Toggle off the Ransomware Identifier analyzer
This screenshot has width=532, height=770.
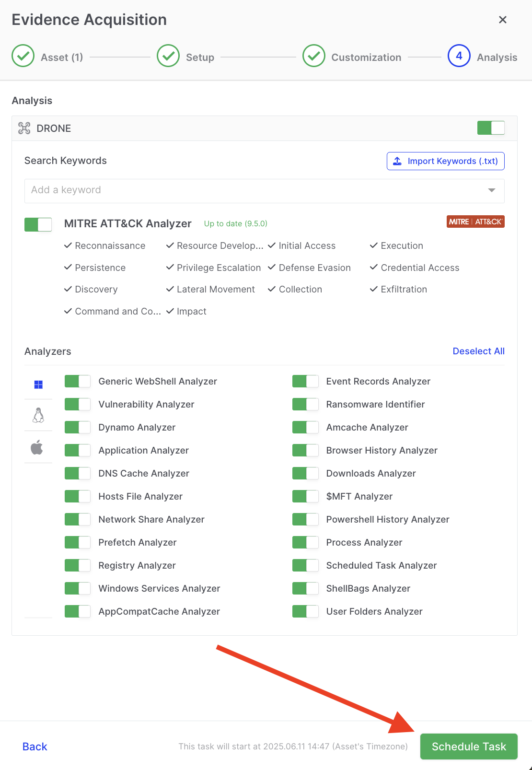(305, 404)
